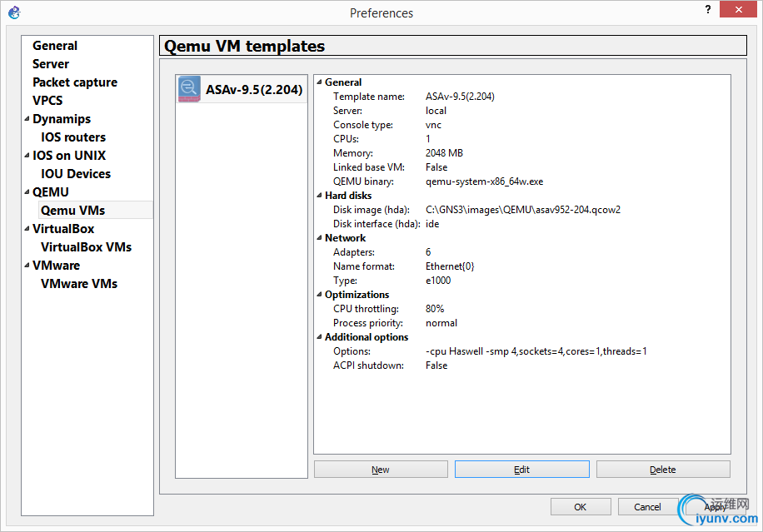Open IOS routers page
Viewport: 763px width, 532px height.
[73, 137]
